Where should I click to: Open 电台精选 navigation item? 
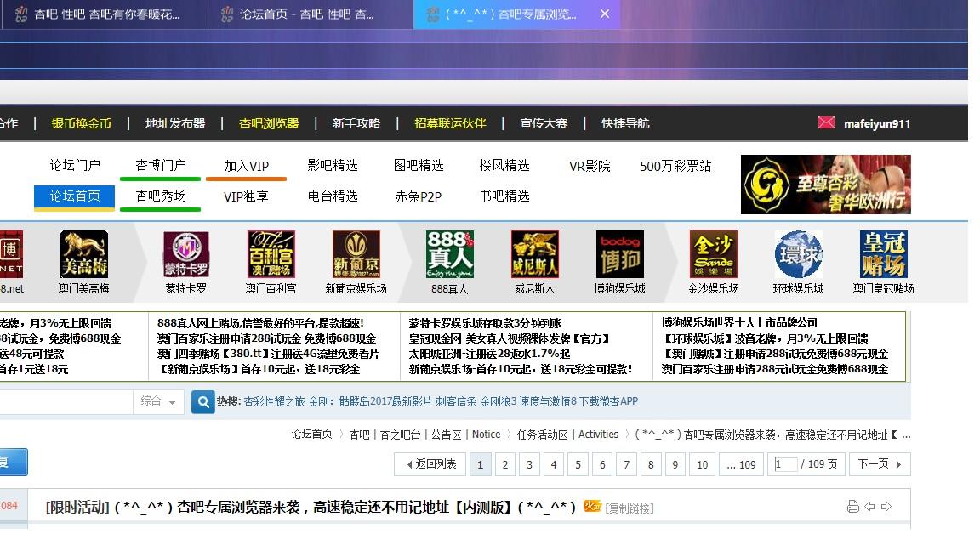tap(333, 196)
